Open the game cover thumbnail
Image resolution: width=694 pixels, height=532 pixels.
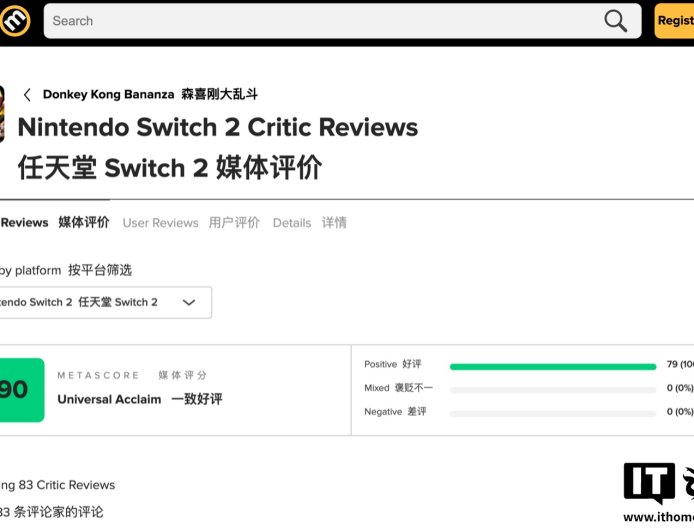click(2, 113)
